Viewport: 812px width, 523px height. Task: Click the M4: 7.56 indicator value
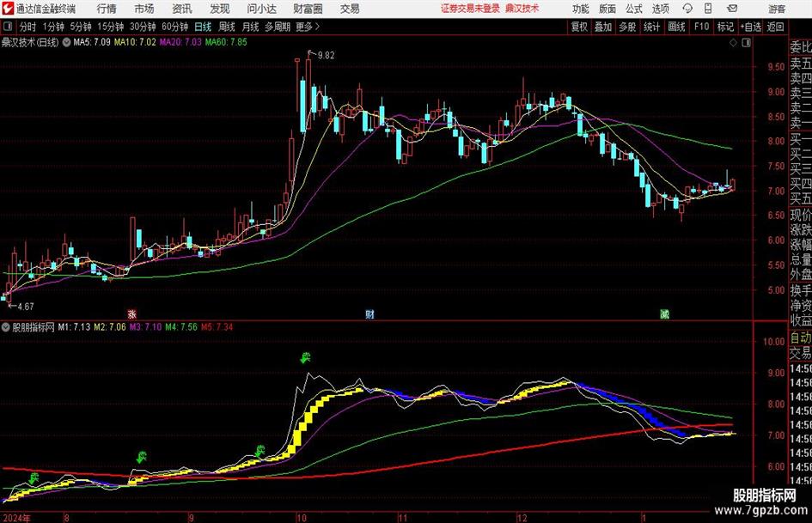pyautogui.click(x=181, y=327)
